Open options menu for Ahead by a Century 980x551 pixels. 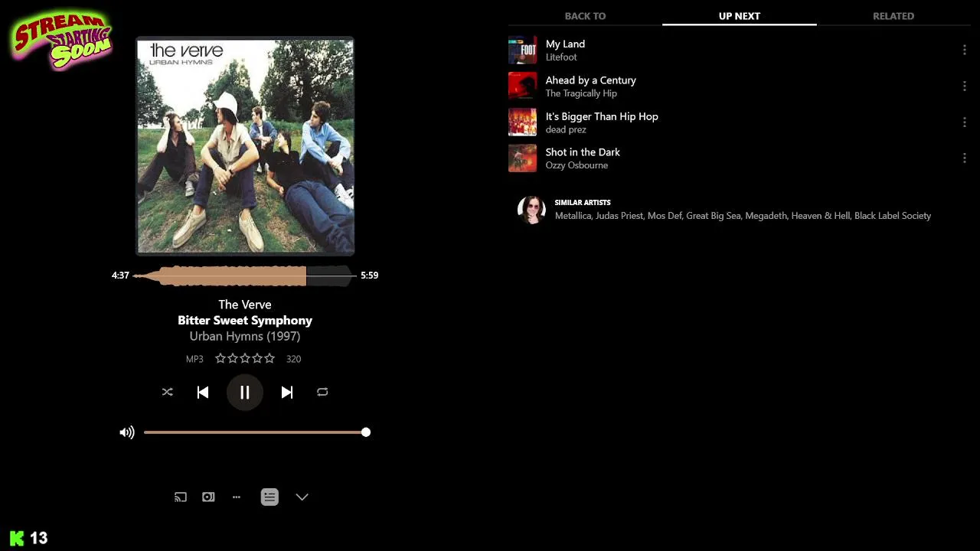tap(964, 86)
